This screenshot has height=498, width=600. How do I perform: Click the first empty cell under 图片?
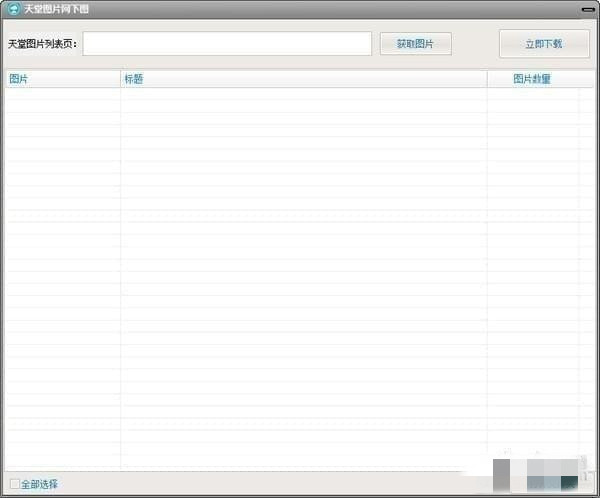(x=62, y=94)
